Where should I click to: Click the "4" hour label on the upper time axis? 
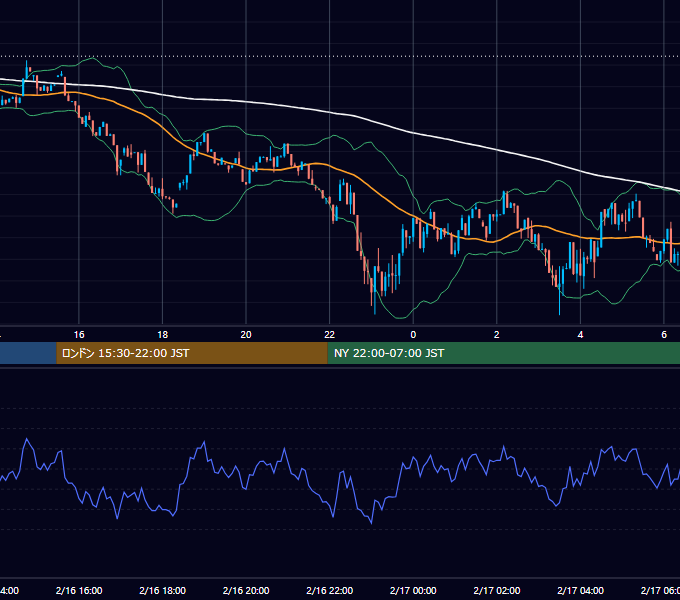pos(580,335)
